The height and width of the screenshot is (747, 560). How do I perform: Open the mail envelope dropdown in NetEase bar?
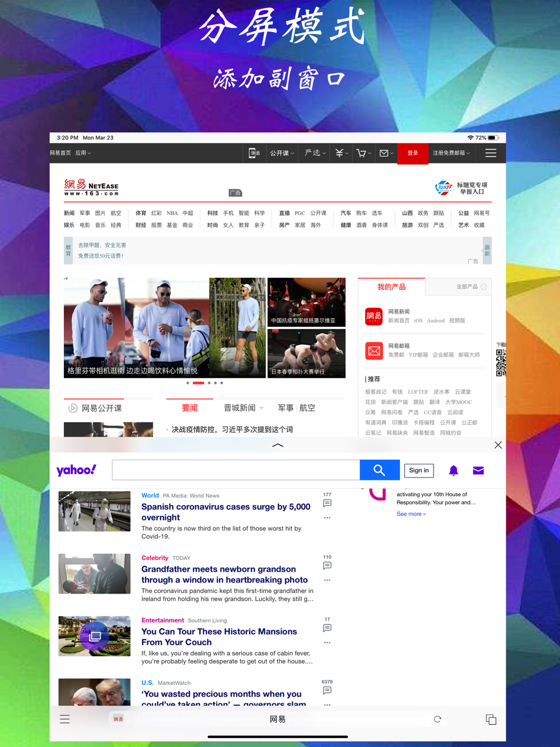pos(386,153)
